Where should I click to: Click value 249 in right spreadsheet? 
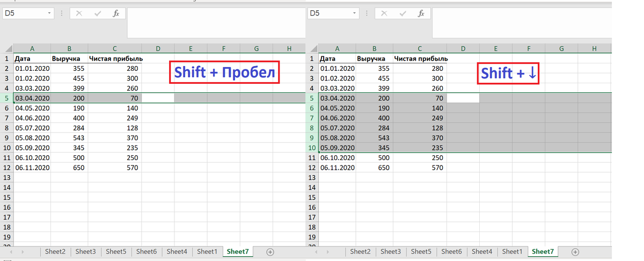coord(420,118)
